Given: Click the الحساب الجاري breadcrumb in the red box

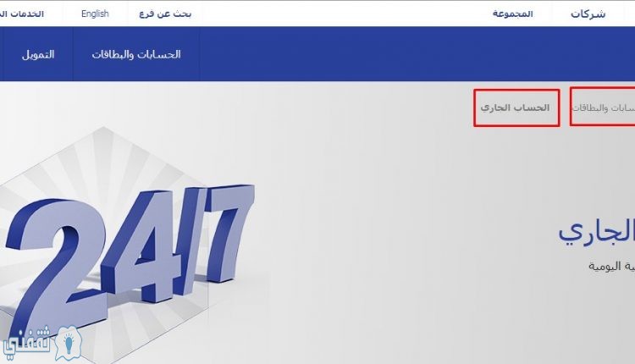Looking at the screenshot, I should coord(515,108).
